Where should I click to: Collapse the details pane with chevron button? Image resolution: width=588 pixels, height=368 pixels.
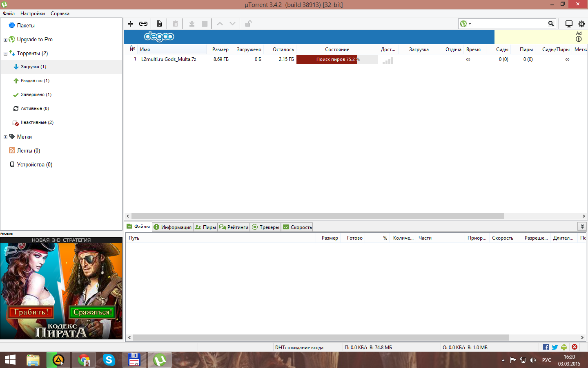(x=582, y=227)
